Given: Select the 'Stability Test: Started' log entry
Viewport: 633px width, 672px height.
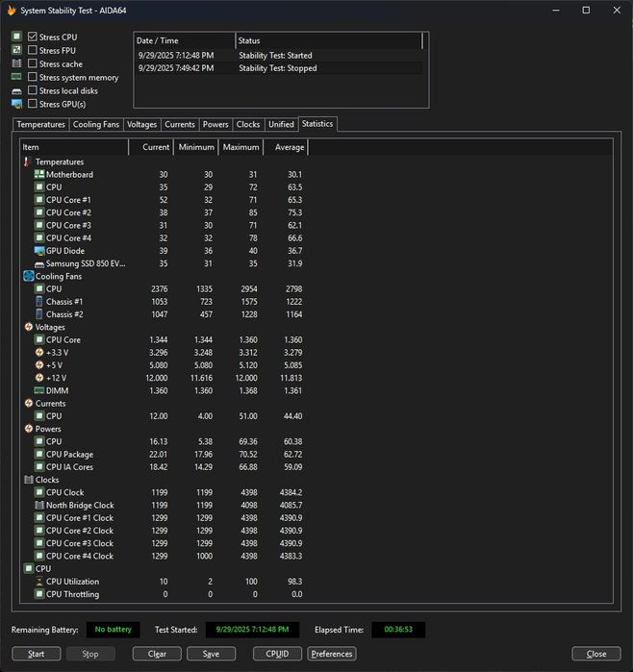Looking at the screenshot, I should (x=279, y=56).
